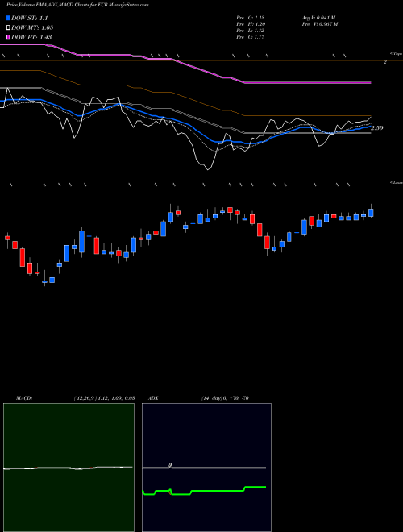Click the lowest candlestick of the price chart
The image size is (403, 532).
point(45,281)
